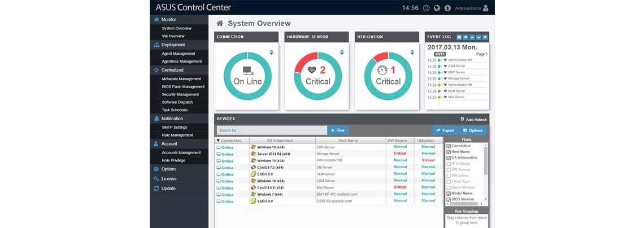Sort by the Connection column arrow
Screen dimensions: 644x228
point(218,141)
